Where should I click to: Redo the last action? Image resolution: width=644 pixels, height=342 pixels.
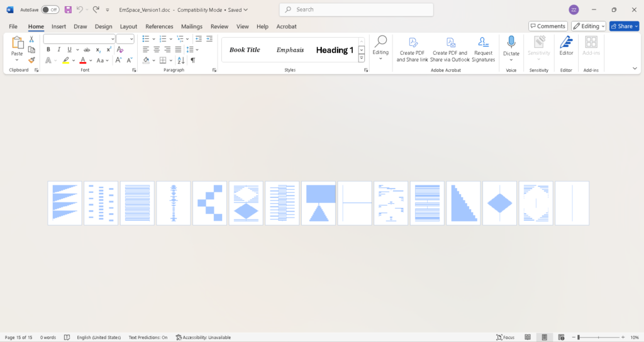tap(96, 9)
